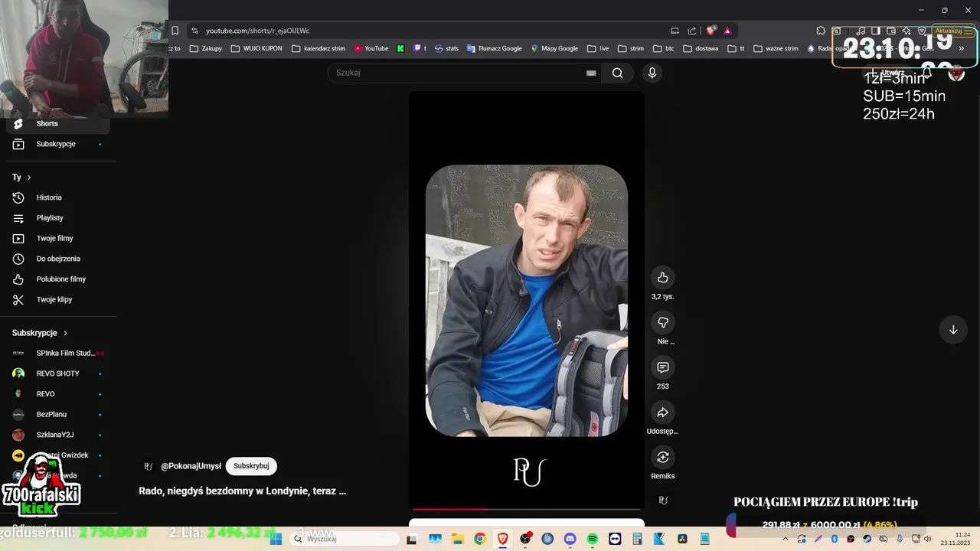The width and height of the screenshot is (980, 551).
Task: Click Brave Shields lion icon
Action: coord(711,31)
